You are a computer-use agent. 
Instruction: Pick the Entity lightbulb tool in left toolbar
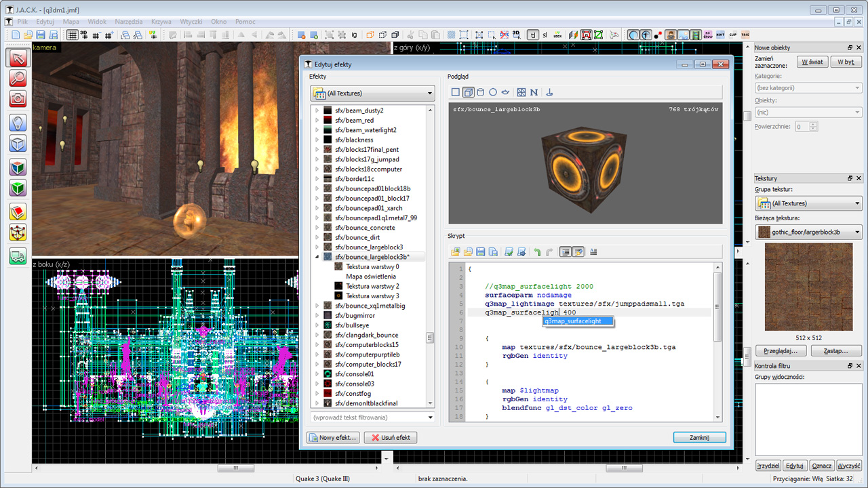[x=18, y=122]
